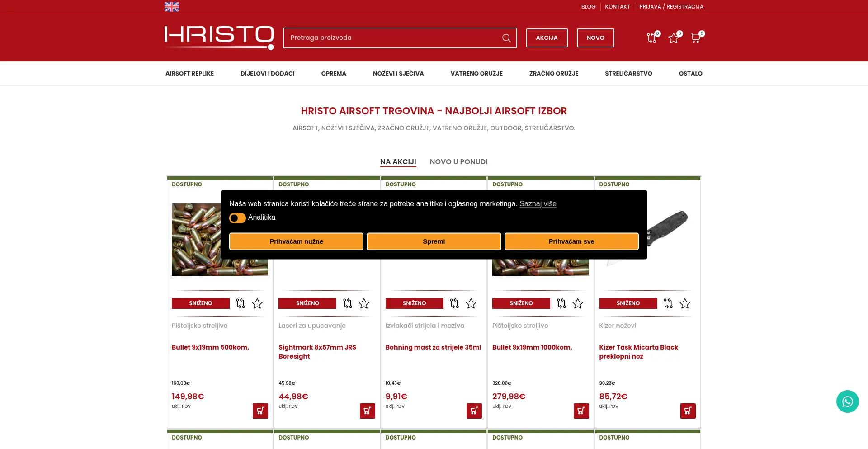Click Prihvaćam nužne cookie button
The image size is (868, 449).
[x=296, y=241]
